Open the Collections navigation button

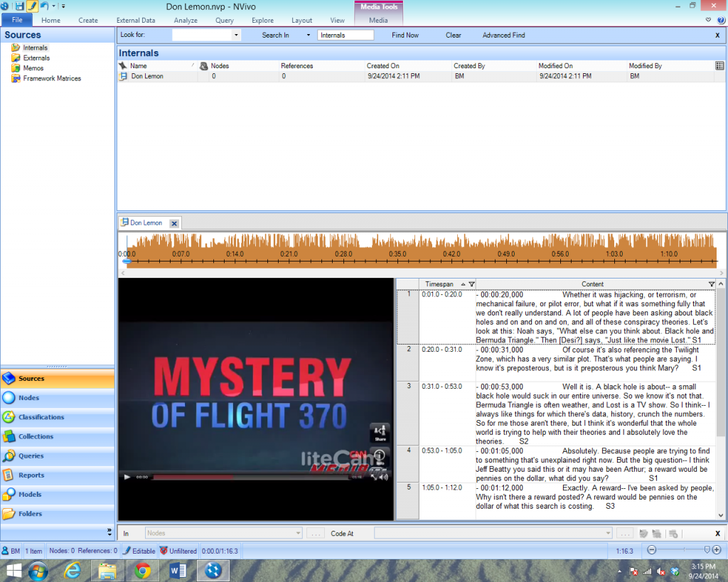coord(58,436)
